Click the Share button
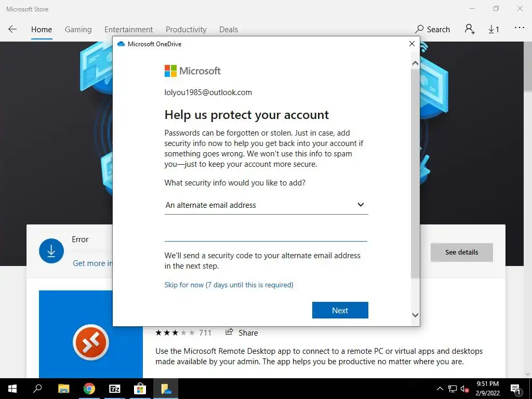This screenshot has width=532, height=399. click(x=242, y=332)
